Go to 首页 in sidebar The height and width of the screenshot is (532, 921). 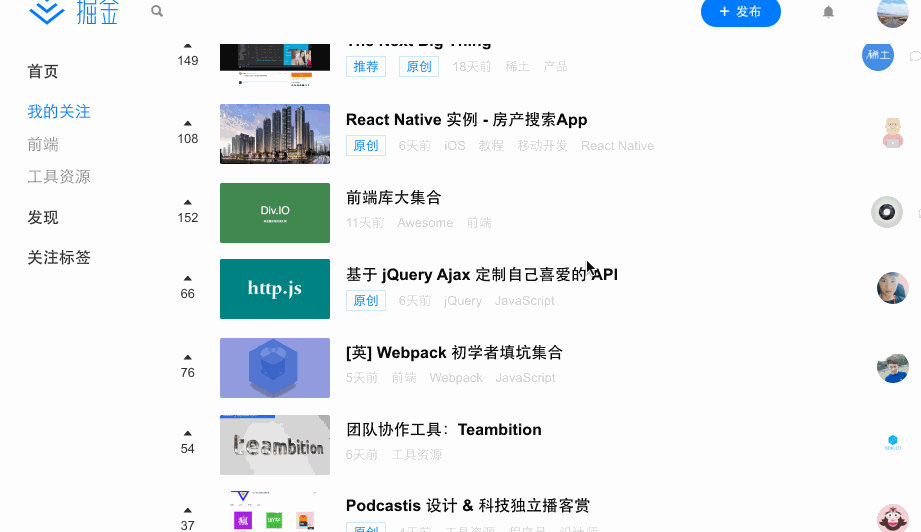pyautogui.click(x=43, y=72)
